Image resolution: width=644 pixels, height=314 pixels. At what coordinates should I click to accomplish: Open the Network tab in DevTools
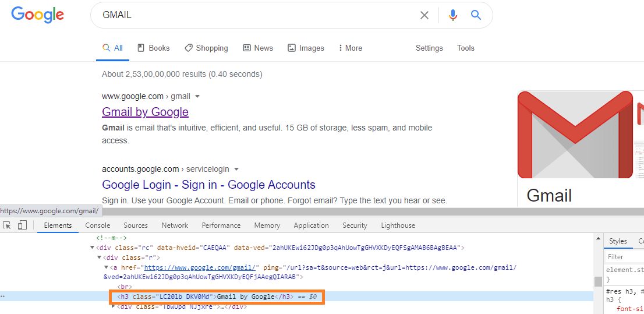point(175,225)
